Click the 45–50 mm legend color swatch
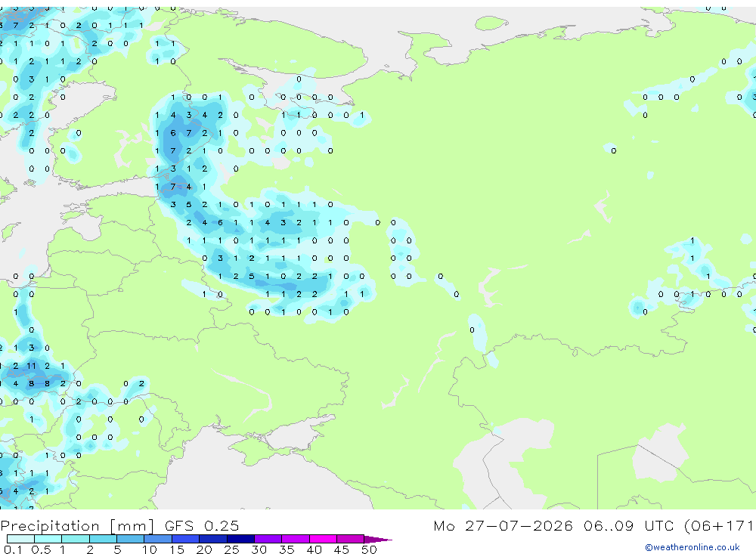 [350, 539]
